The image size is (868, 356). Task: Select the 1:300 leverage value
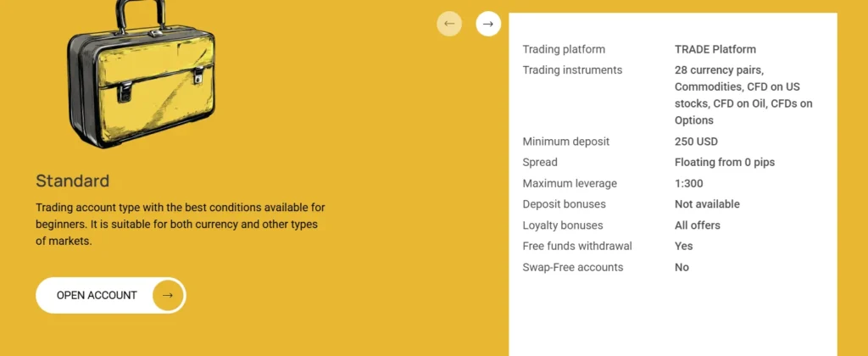pos(688,183)
